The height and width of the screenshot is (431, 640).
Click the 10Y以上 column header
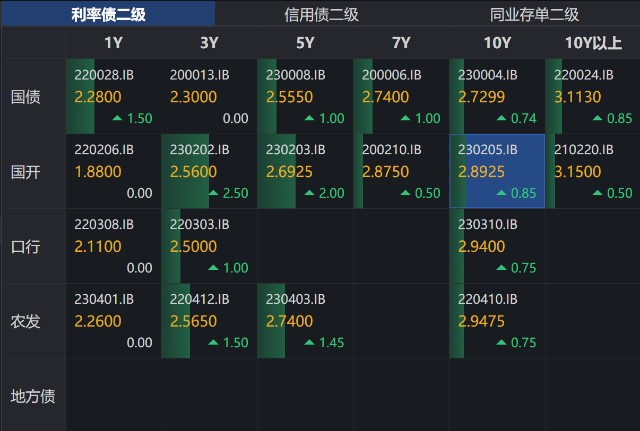click(x=593, y=43)
